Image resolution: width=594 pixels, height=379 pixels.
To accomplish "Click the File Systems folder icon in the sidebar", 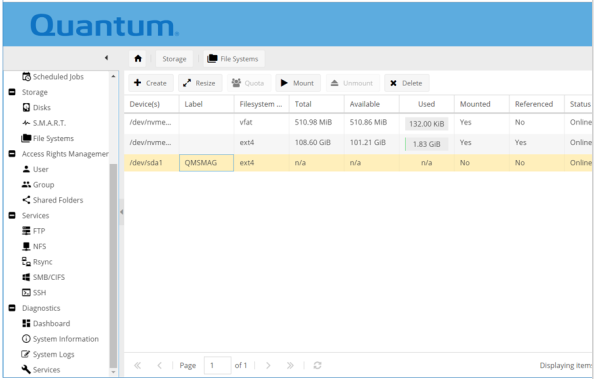I will tap(26, 138).
